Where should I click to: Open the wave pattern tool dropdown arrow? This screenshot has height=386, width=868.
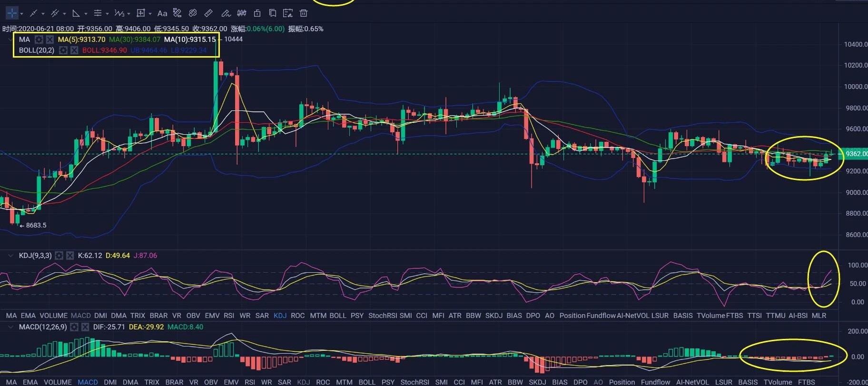pyautogui.click(x=129, y=14)
